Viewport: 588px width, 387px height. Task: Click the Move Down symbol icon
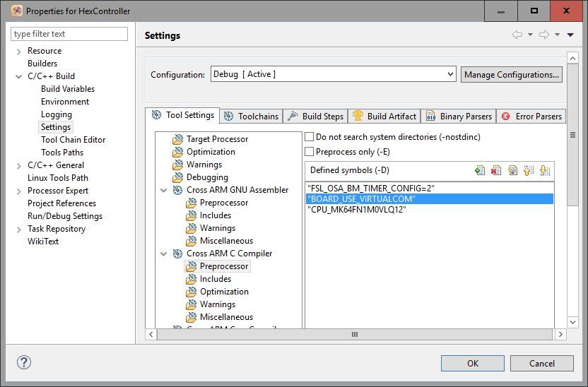[x=544, y=170]
